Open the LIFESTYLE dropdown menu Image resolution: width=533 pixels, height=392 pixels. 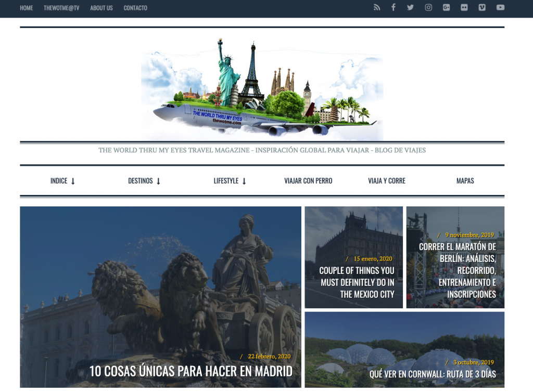tap(230, 181)
